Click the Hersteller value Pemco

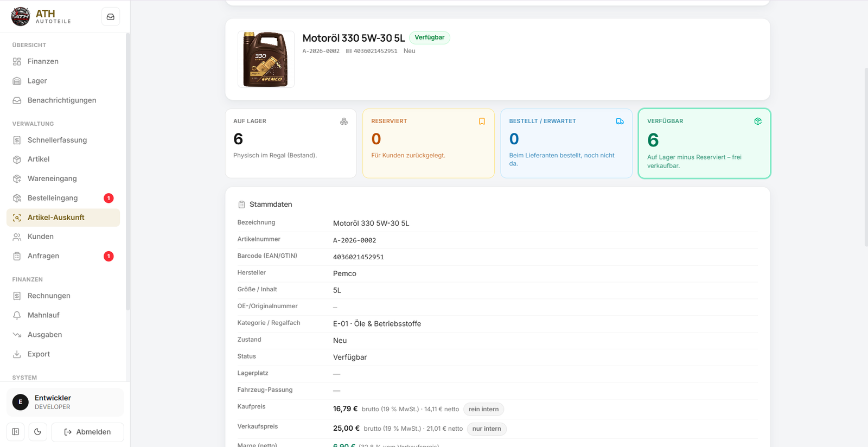pyautogui.click(x=344, y=273)
